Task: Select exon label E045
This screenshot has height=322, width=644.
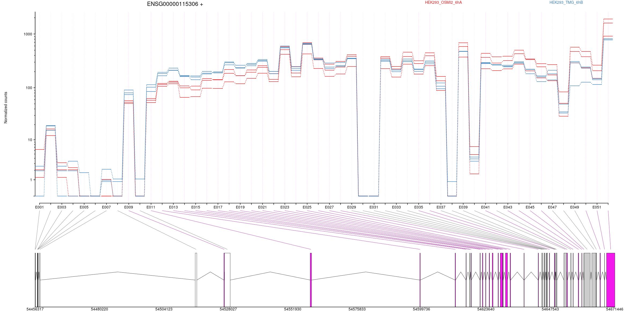Action: (530, 207)
